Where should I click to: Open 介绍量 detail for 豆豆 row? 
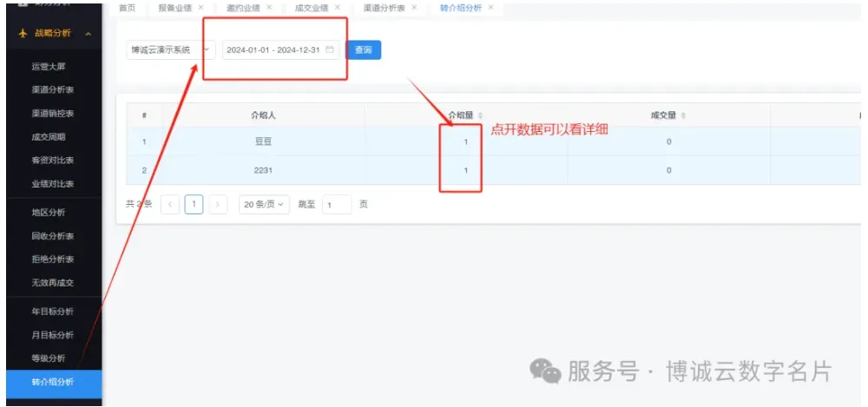pyautogui.click(x=466, y=141)
